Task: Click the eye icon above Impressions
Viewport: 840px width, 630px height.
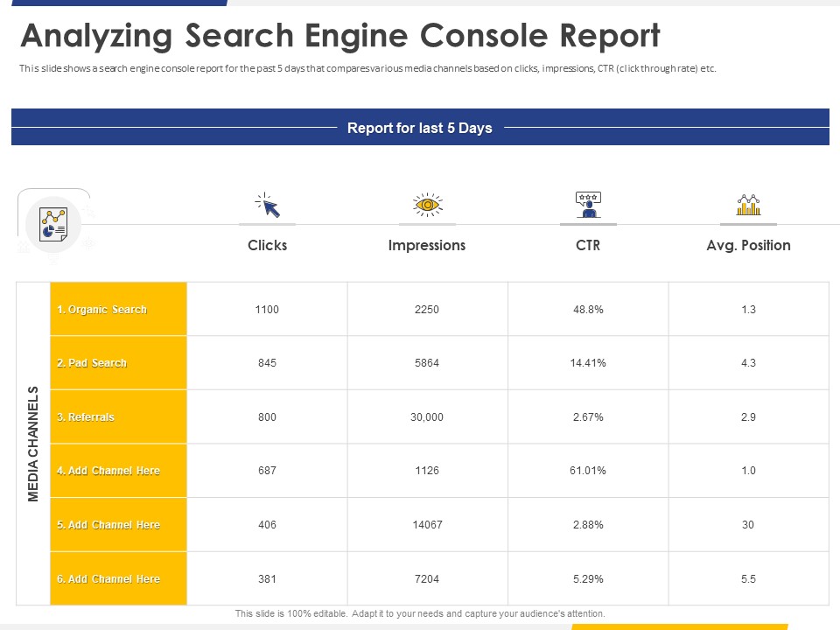Action: click(x=427, y=205)
